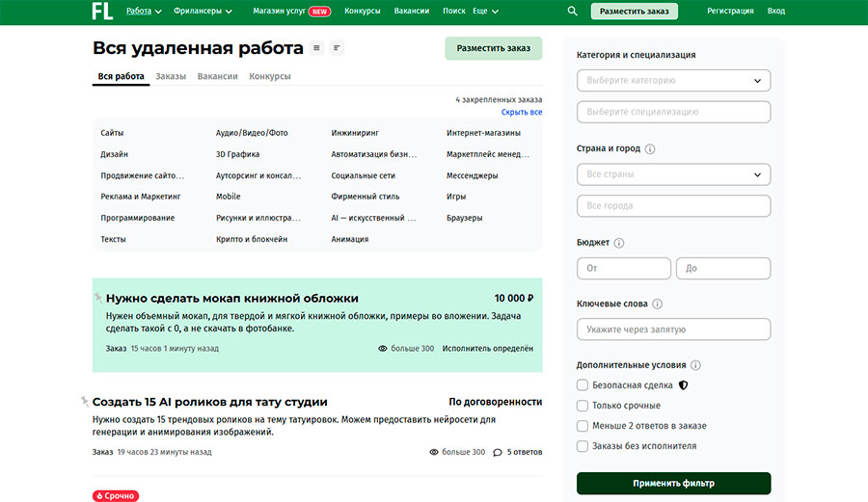Enable Безопасная сделка checkbox
Screen dimensions: 868x502
pyautogui.click(x=583, y=385)
